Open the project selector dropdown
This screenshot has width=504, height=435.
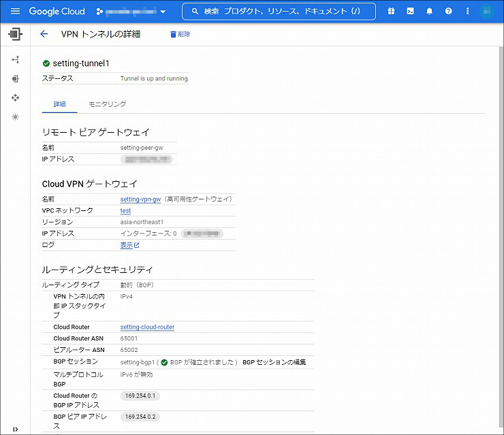(131, 12)
